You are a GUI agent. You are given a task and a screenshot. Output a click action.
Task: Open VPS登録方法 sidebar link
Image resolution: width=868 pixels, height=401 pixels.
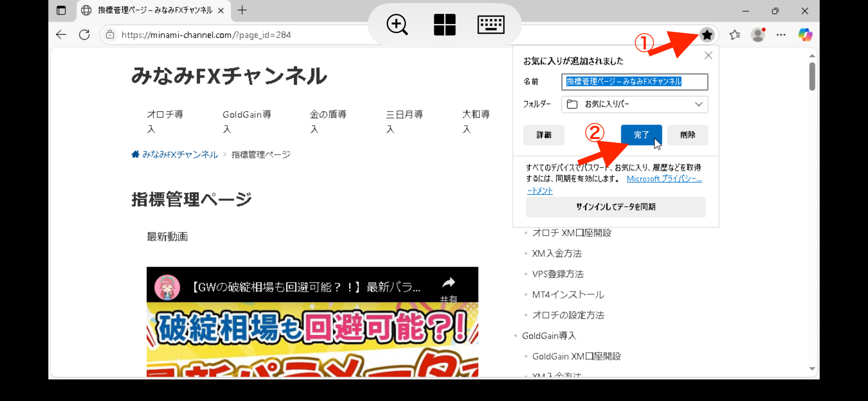pyautogui.click(x=558, y=274)
